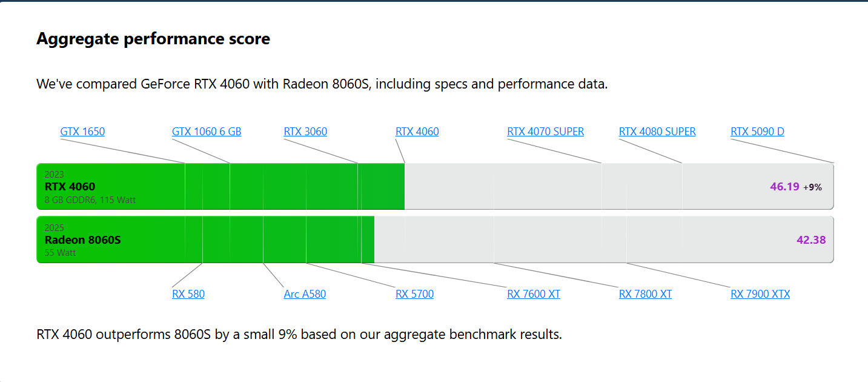The image size is (868, 382).
Task: Open the GTX 1060 6 GB link
Action: [207, 132]
